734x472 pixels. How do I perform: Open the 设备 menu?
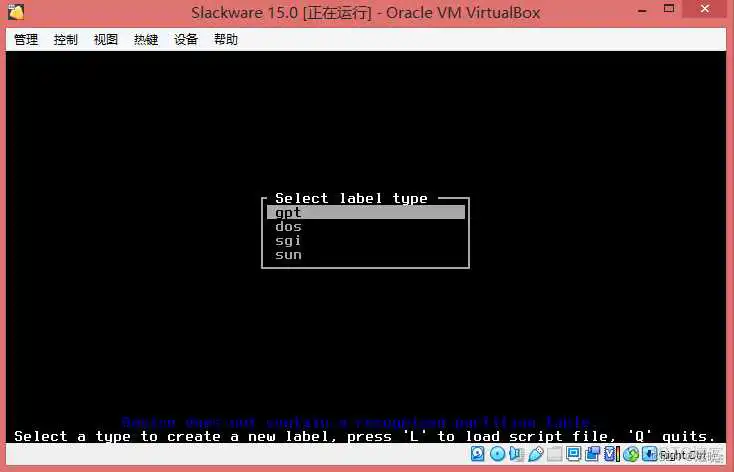[186, 39]
